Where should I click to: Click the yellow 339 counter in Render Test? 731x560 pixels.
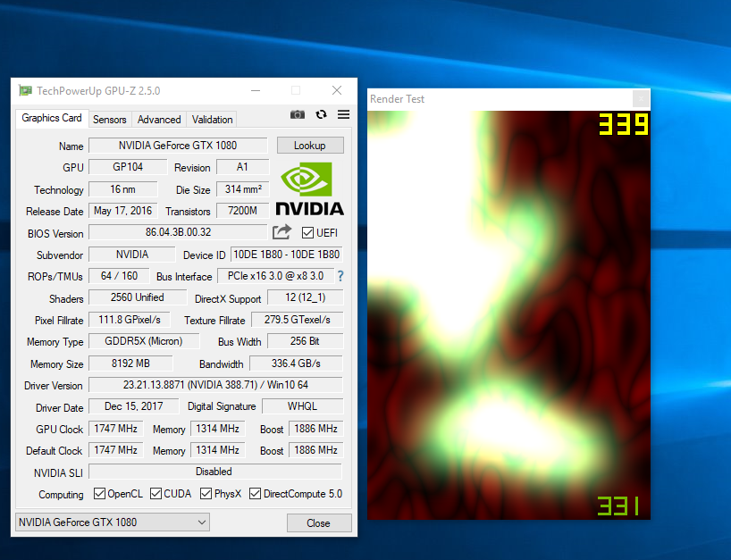tap(623, 124)
